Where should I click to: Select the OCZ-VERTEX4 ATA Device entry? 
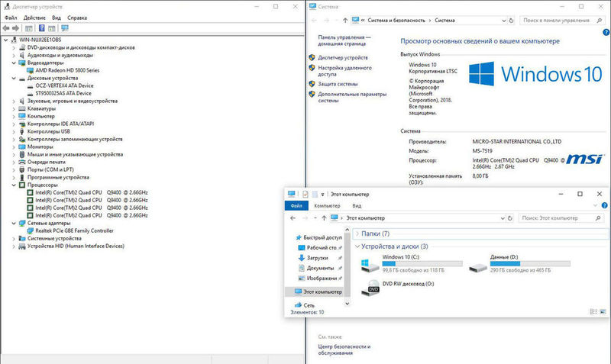point(64,85)
